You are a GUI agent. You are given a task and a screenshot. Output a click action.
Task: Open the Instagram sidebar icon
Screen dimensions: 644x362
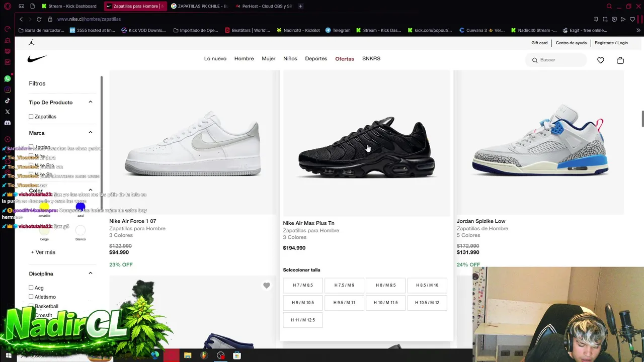click(x=8, y=90)
